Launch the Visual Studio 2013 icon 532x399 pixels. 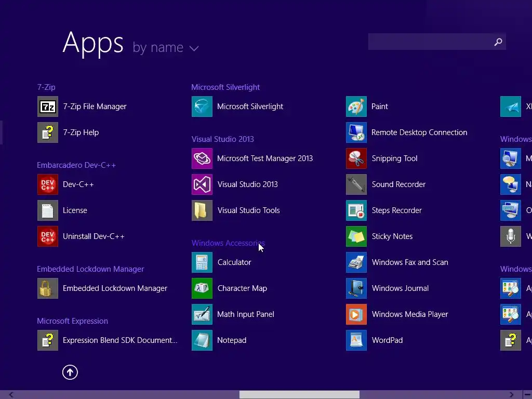pos(202,184)
